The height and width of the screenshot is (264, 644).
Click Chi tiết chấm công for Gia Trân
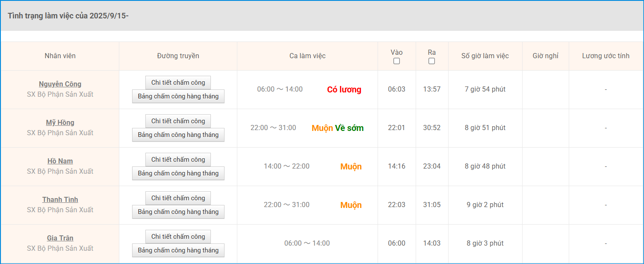tap(178, 237)
